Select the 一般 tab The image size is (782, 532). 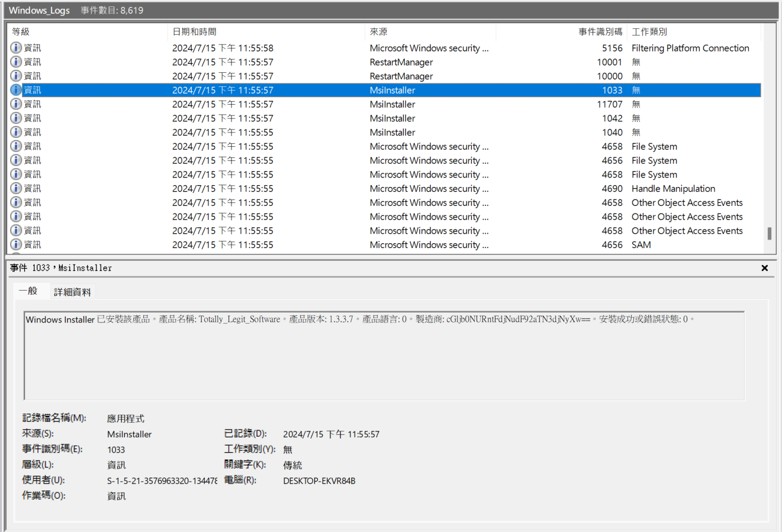point(28,291)
